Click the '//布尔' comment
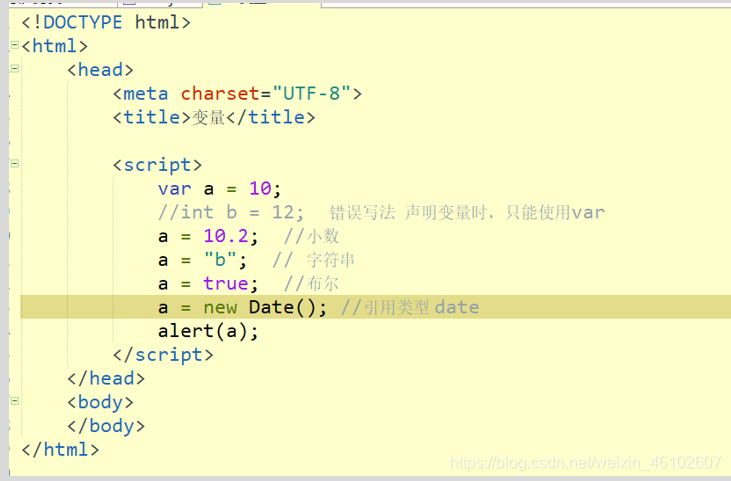 (311, 284)
